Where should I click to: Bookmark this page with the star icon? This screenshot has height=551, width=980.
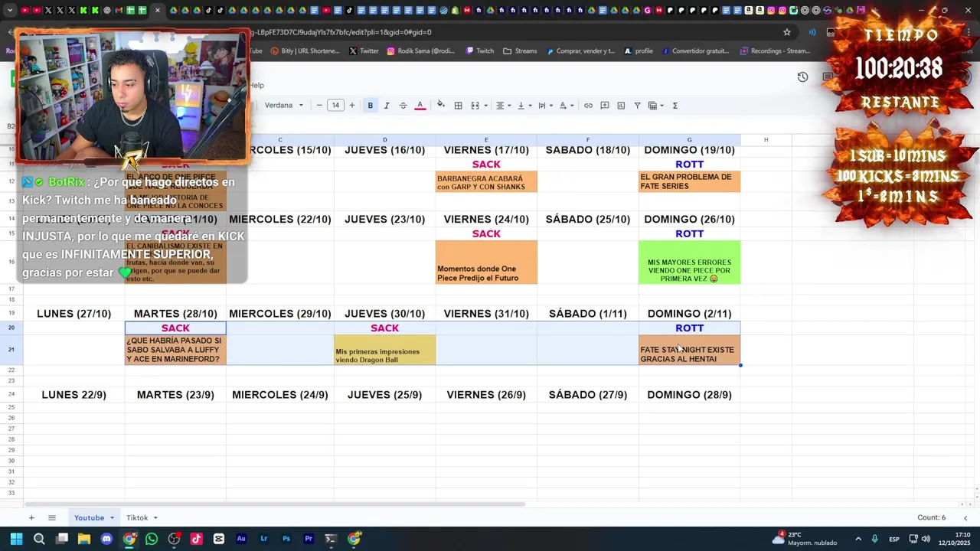786,32
